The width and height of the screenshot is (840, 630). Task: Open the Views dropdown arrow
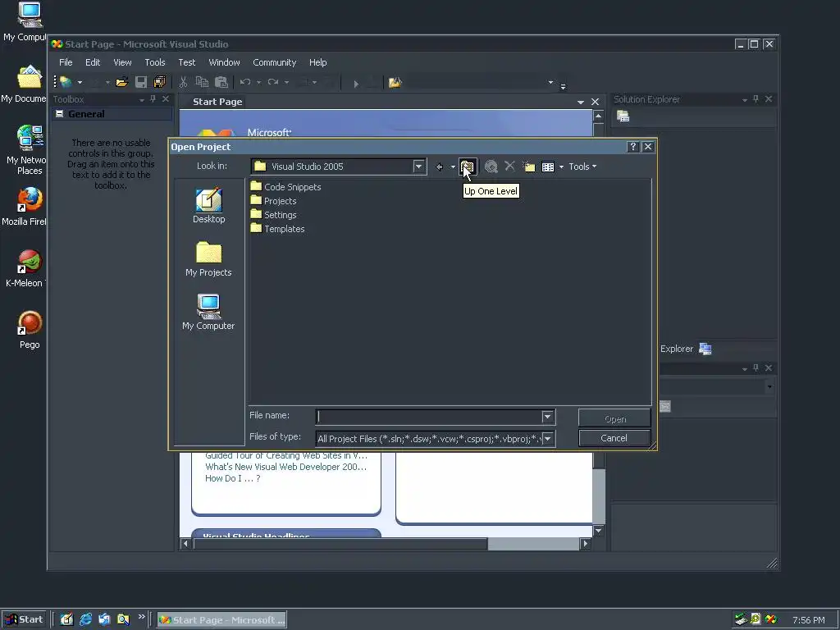click(x=561, y=167)
